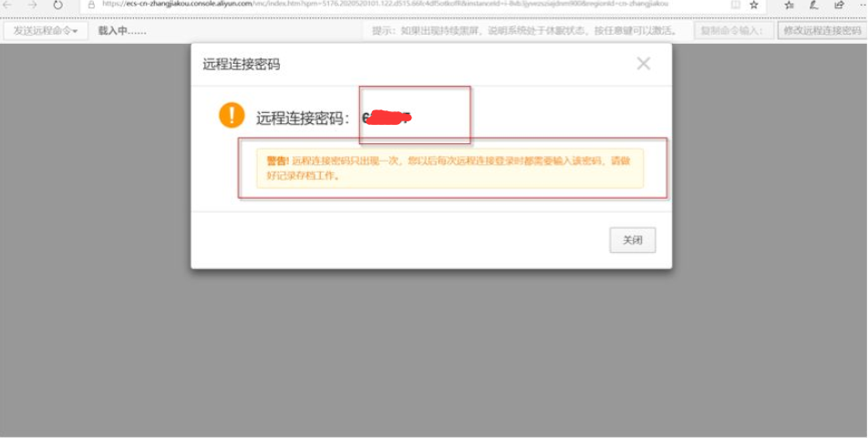The height and width of the screenshot is (438, 868).
Task: Close the dialog with the X icon
Action: [644, 64]
